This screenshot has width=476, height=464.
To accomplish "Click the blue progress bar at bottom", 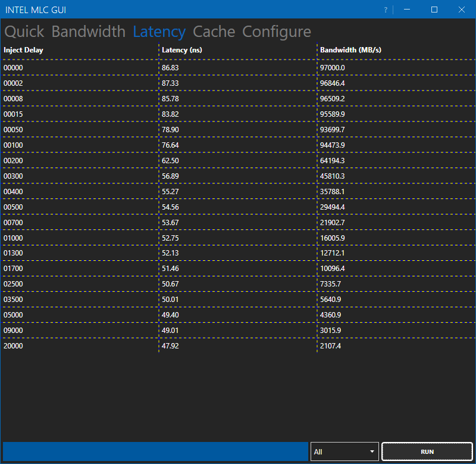I will pos(155,451).
